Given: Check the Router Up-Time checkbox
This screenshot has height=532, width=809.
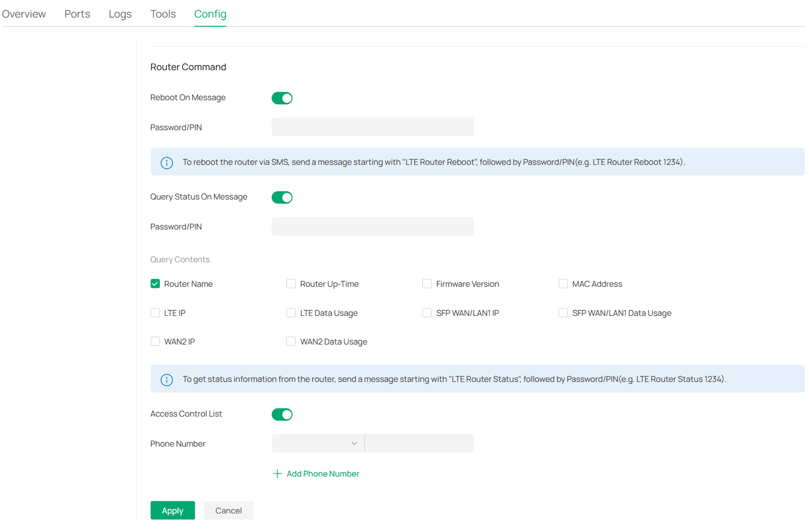Looking at the screenshot, I should [291, 284].
